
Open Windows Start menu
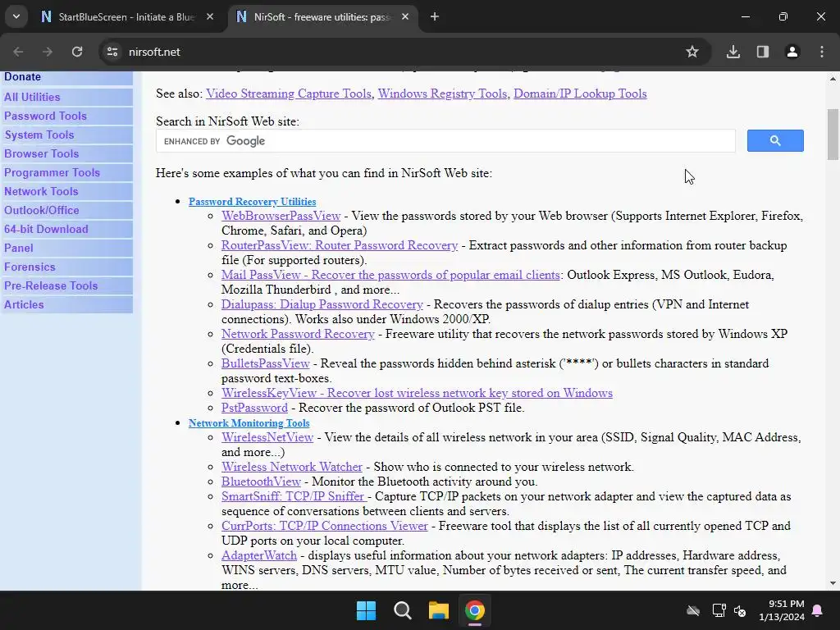[367, 610]
